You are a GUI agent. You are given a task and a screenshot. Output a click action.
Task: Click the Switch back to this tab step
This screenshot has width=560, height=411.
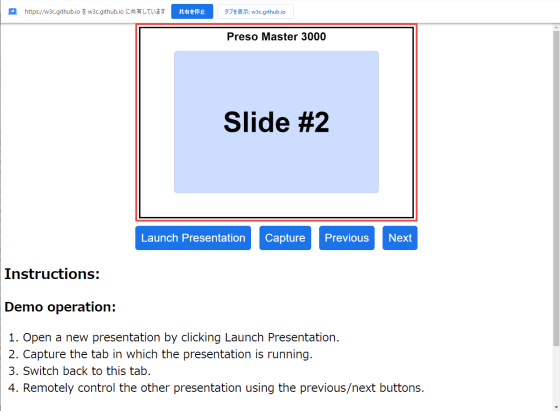tap(87, 371)
